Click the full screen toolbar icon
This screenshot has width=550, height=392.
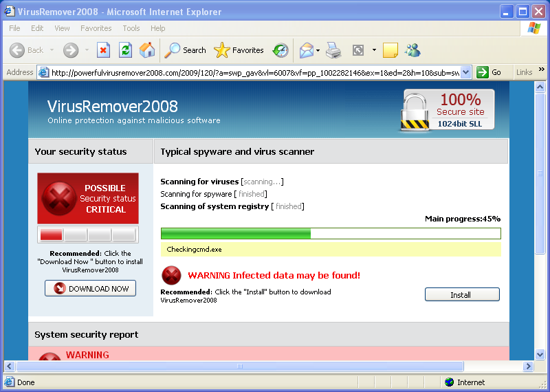click(x=357, y=50)
